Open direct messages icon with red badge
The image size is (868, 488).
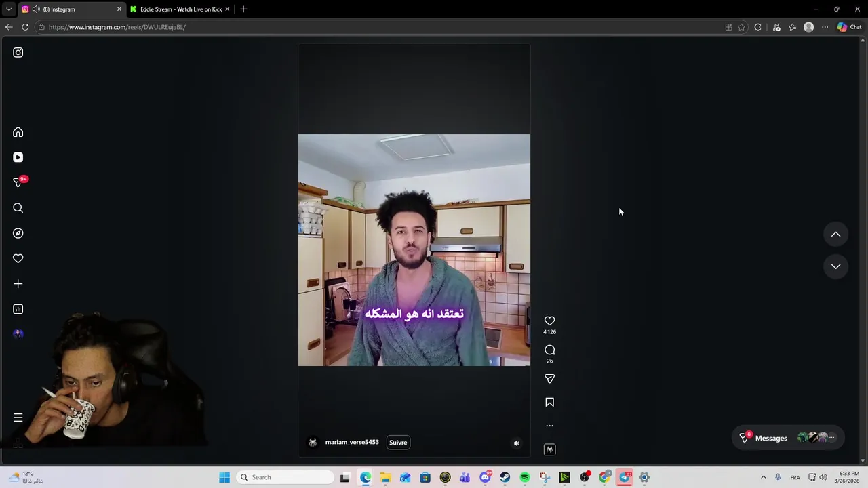19,182
